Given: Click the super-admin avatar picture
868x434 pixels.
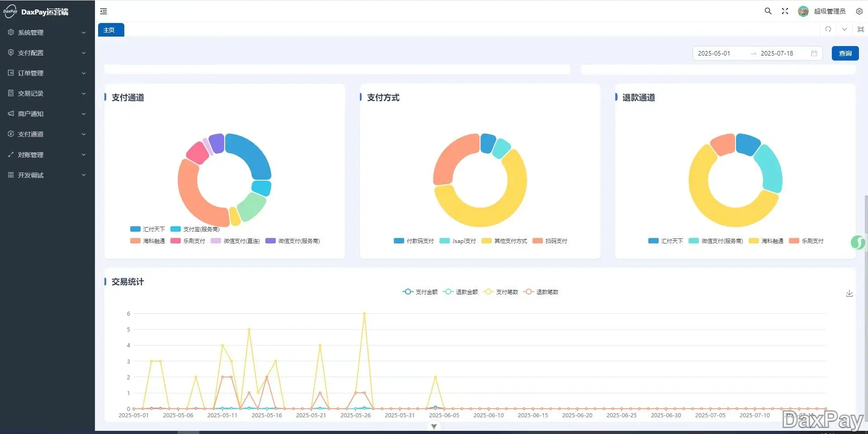Looking at the screenshot, I should (803, 11).
